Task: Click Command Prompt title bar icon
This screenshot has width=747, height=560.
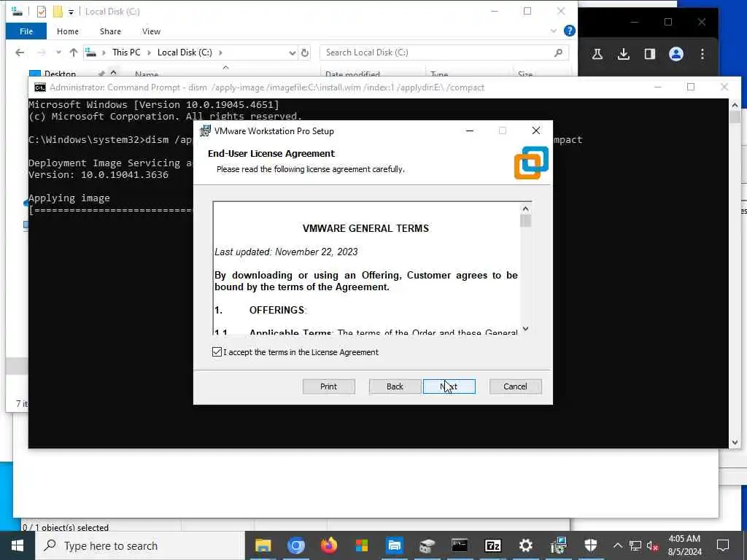Action: [40, 87]
